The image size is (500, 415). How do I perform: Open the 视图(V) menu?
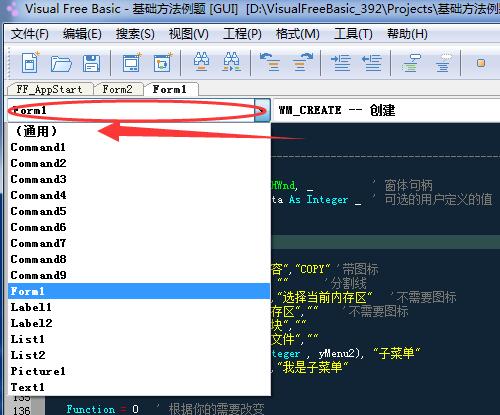(x=188, y=34)
